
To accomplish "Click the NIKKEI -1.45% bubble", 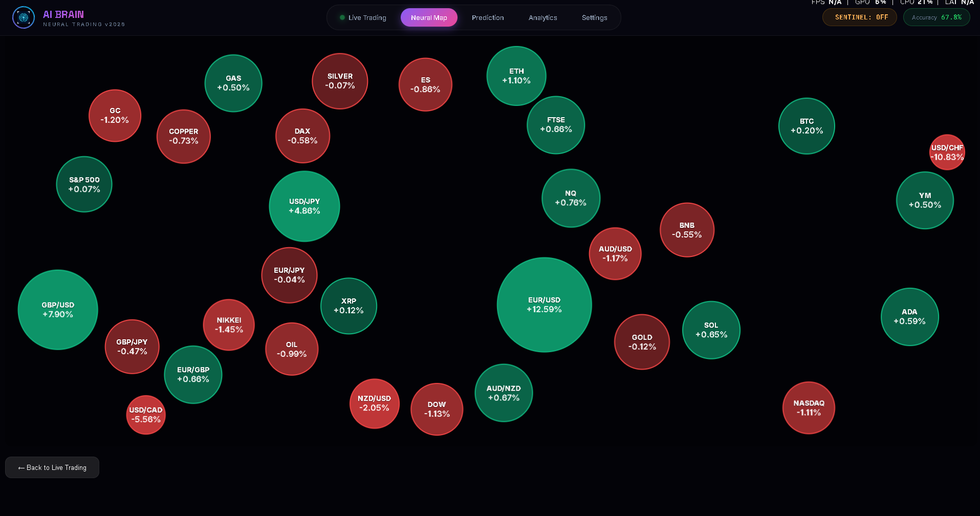I will [x=229, y=325].
